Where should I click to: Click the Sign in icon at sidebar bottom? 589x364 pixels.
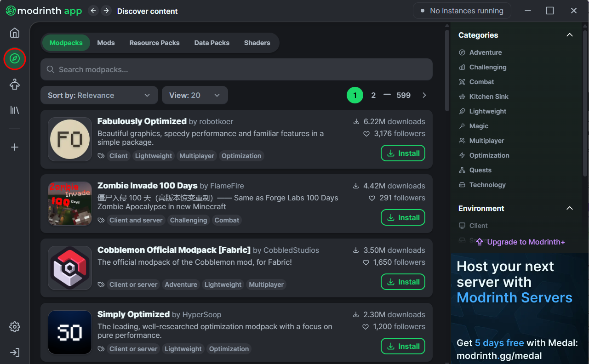[x=15, y=353]
